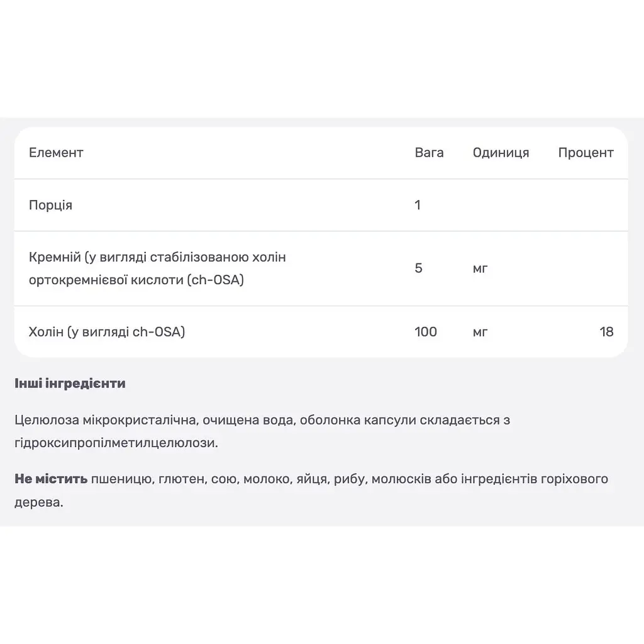
Task: Click the Кремній weight value 5
Action: pyautogui.click(x=418, y=268)
